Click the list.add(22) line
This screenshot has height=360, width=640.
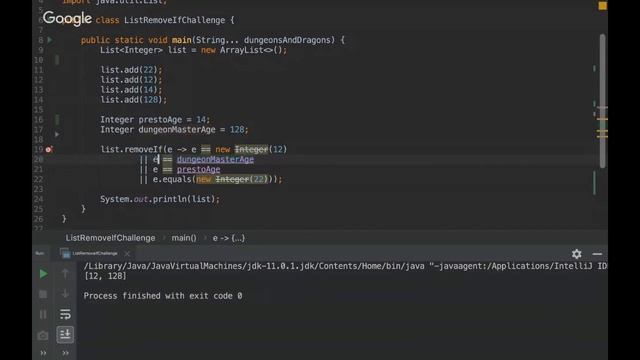[131, 70]
